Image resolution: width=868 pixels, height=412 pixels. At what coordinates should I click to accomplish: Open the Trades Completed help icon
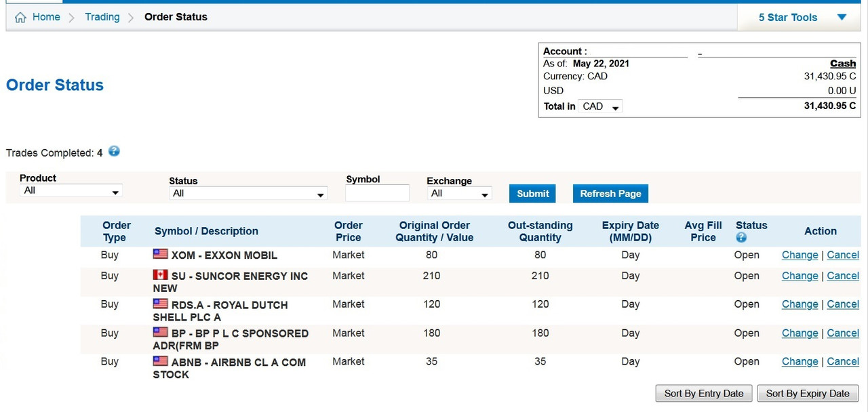tap(114, 151)
